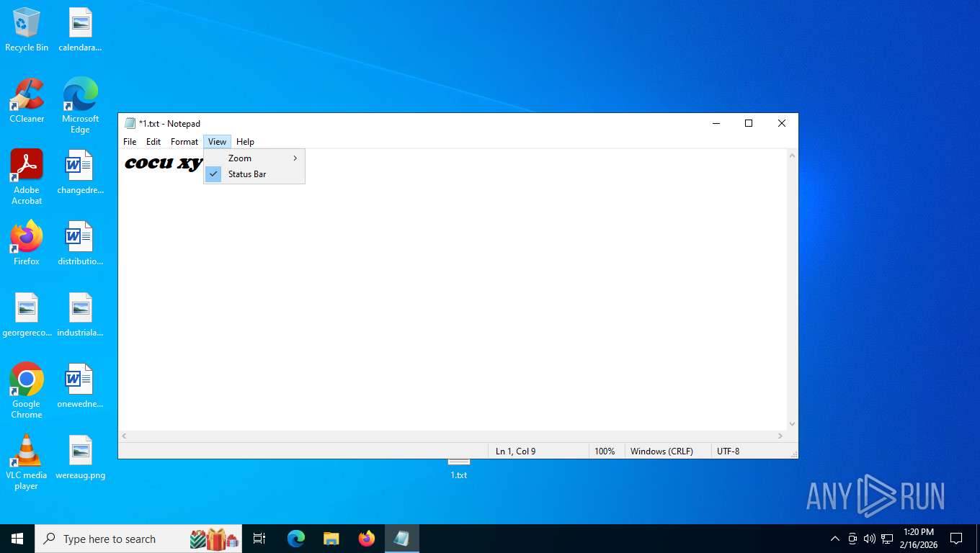
Task: Select the VLC media player shortcut
Action: [27, 462]
